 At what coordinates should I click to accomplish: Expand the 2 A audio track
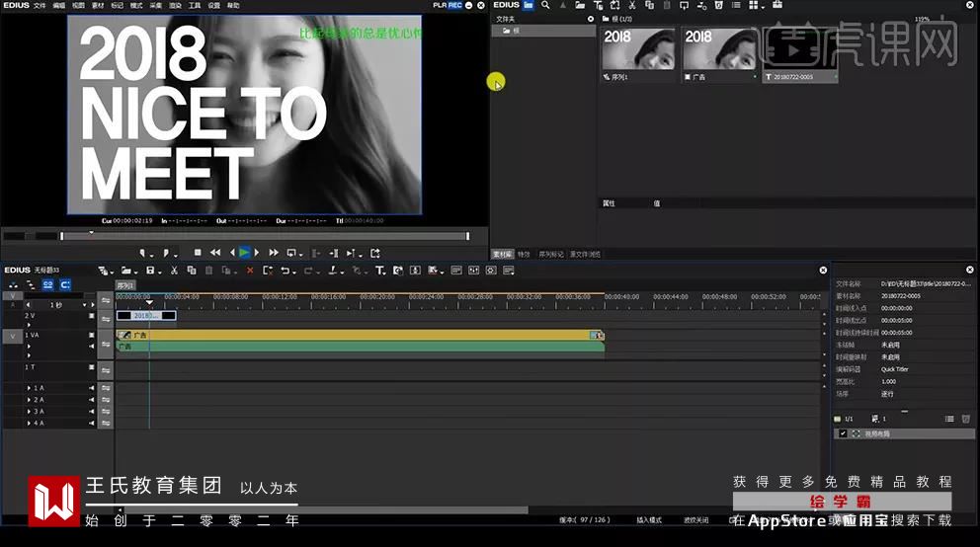click(x=29, y=400)
